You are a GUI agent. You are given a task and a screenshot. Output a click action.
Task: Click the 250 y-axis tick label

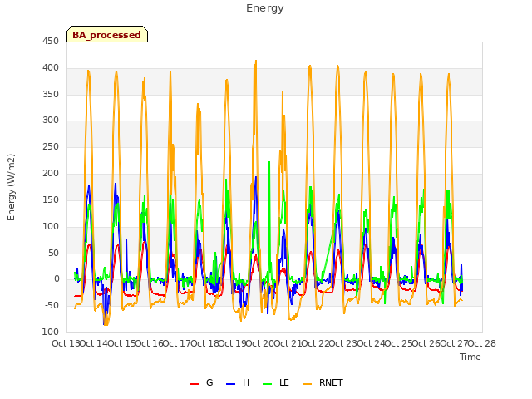[51, 147]
